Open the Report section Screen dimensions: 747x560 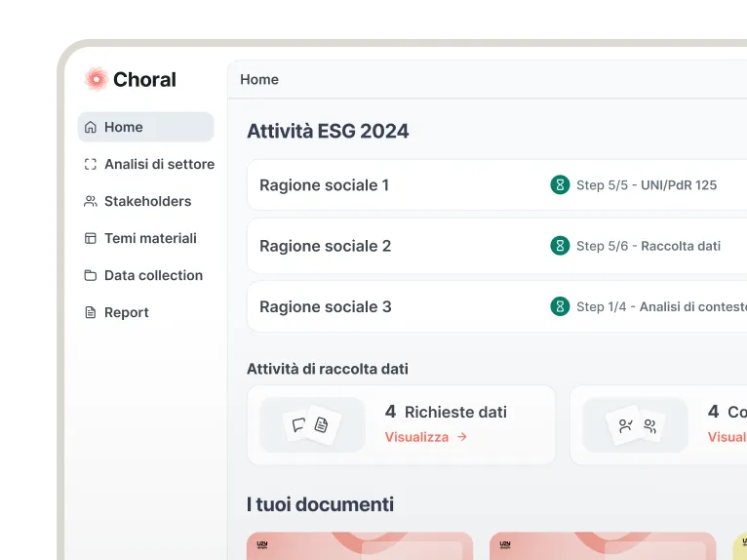coord(145,312)
